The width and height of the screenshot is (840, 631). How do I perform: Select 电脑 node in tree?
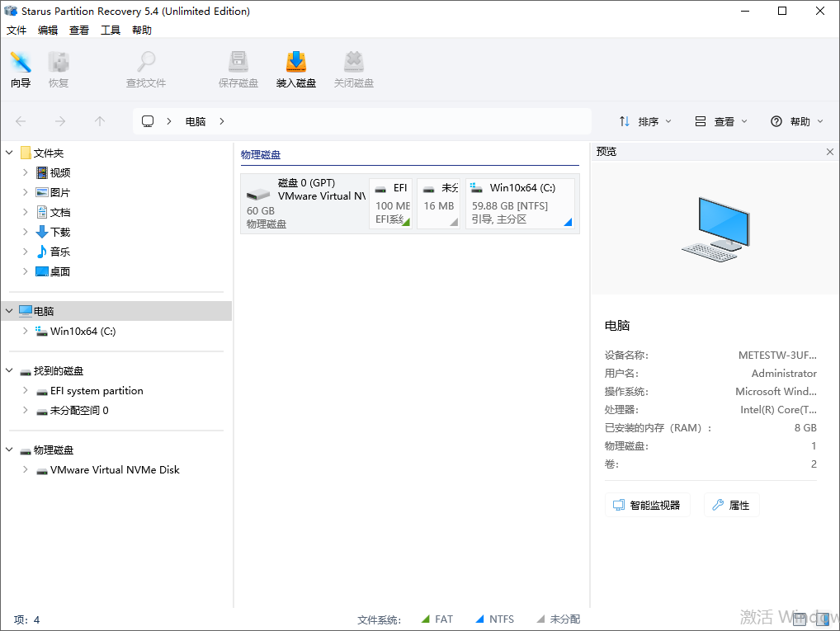117,311
